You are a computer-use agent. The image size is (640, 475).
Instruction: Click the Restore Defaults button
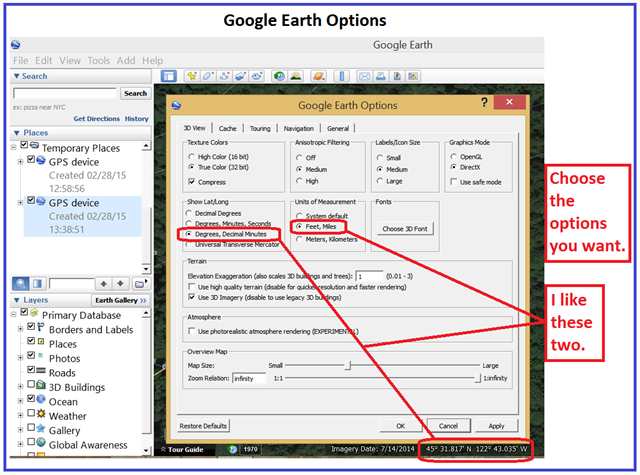click(204, 425)
